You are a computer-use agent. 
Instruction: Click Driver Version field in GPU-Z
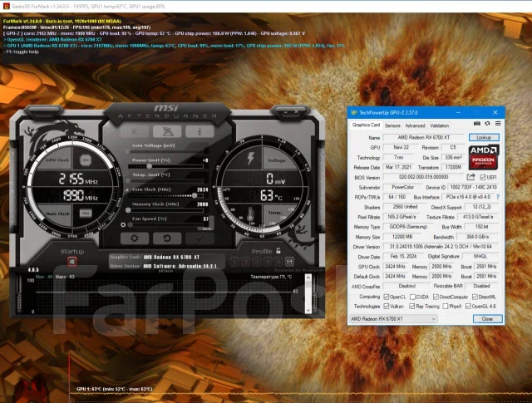pos(441,247)
